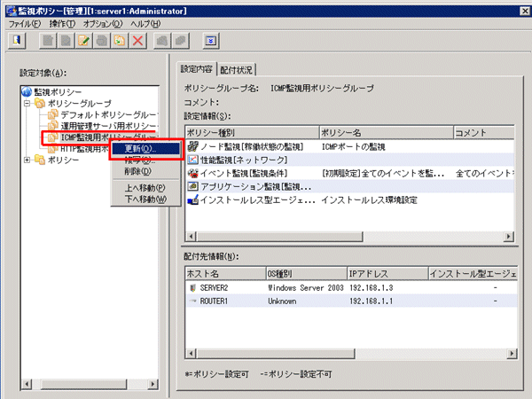Select the アプリケーション監視 row icon
Screen dimensions: 532x399
tap(193, 187)
